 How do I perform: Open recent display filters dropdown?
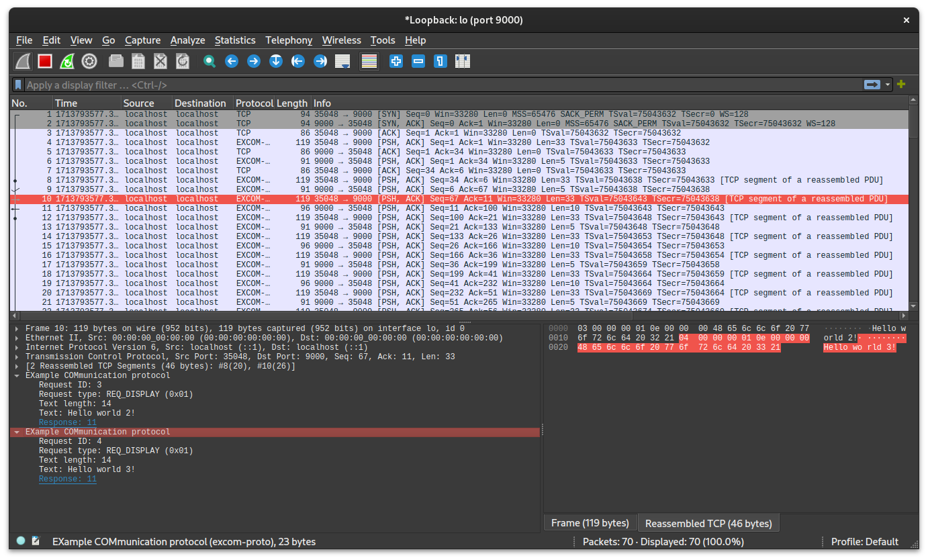(x=888, y=85)
